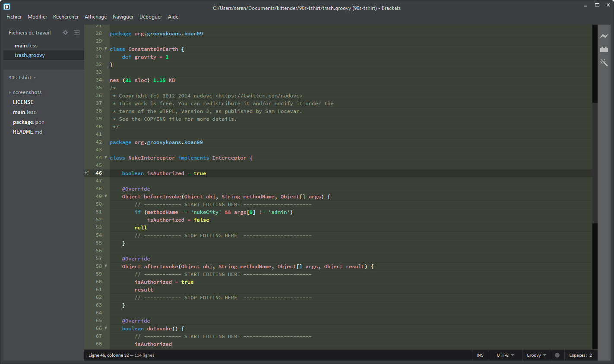
Task: Open the Rechercher menu
Action: [66, 17]
